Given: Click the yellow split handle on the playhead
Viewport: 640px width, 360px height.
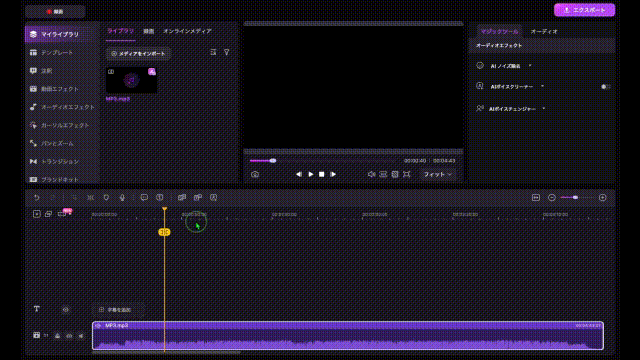Looking at the screenshot, I should (x=164, y=232).
